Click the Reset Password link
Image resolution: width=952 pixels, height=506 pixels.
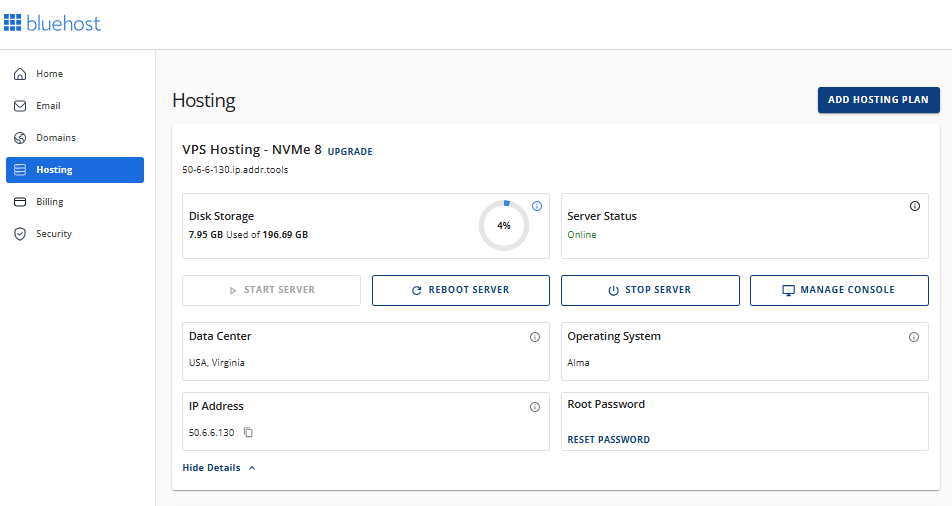tap(608, 440)
